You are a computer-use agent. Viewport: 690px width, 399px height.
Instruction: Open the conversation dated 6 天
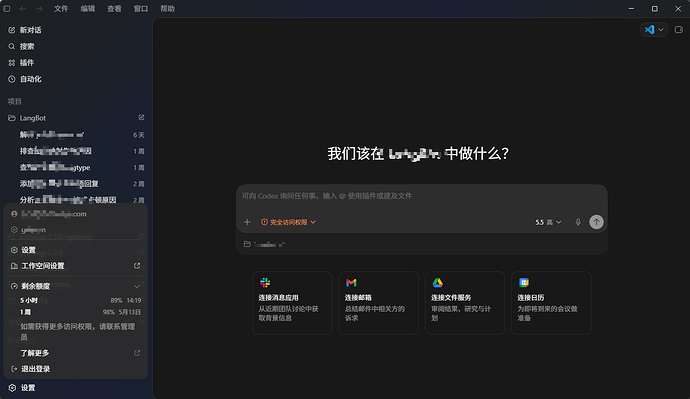pyautogui.click(x=76, y=135)
